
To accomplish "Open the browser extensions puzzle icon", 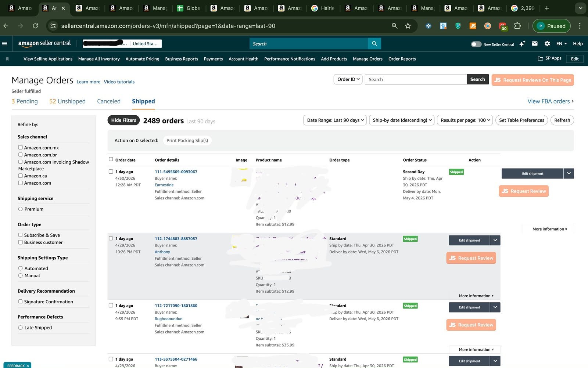I will [517, 26].
